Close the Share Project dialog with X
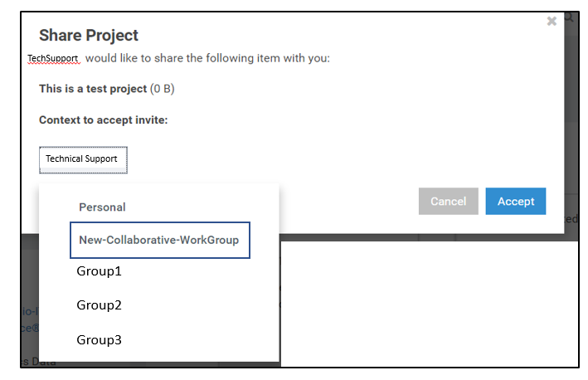588x380 pixels. click(x=552, y=22)
